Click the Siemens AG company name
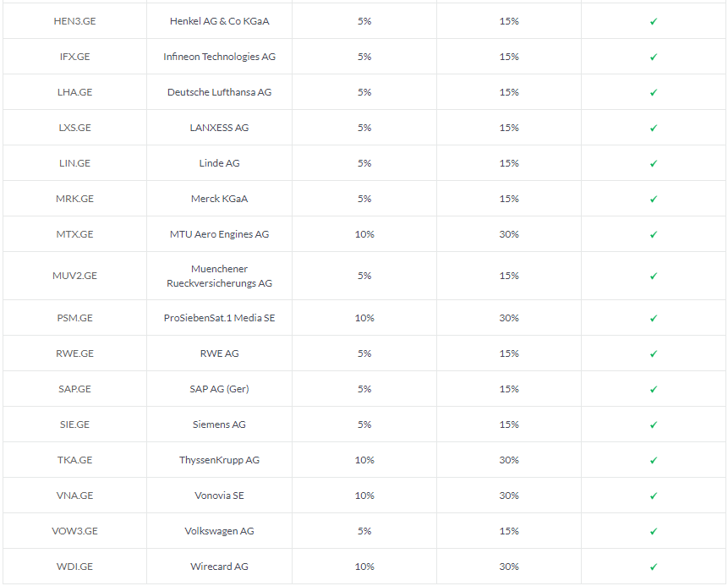The image size is (728, 586). coord(219,424)
